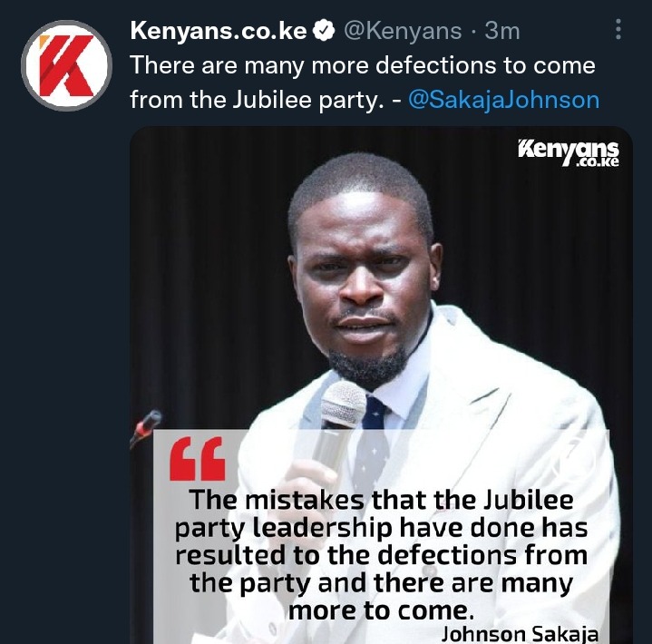The height and width of the screenshot is (644, 652).
Task: Tap the text 'from the Jubilee party.'
Action: point(257,101)
